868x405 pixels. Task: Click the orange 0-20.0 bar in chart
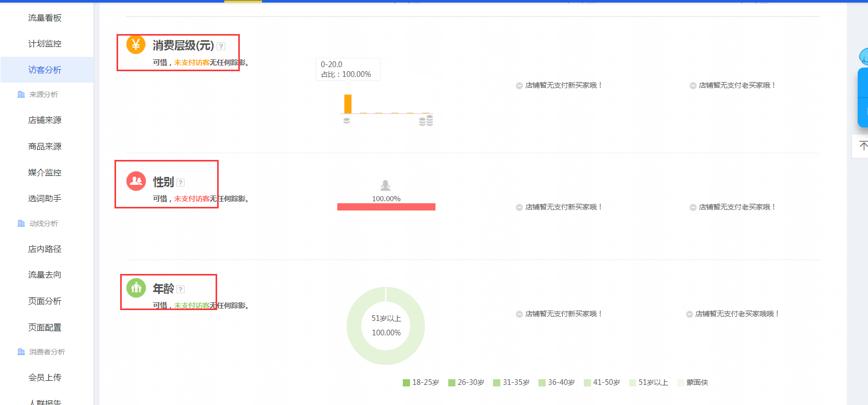click(348, 104)
